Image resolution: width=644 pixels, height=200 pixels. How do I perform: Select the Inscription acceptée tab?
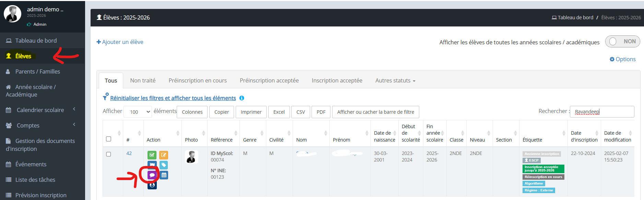337,80
